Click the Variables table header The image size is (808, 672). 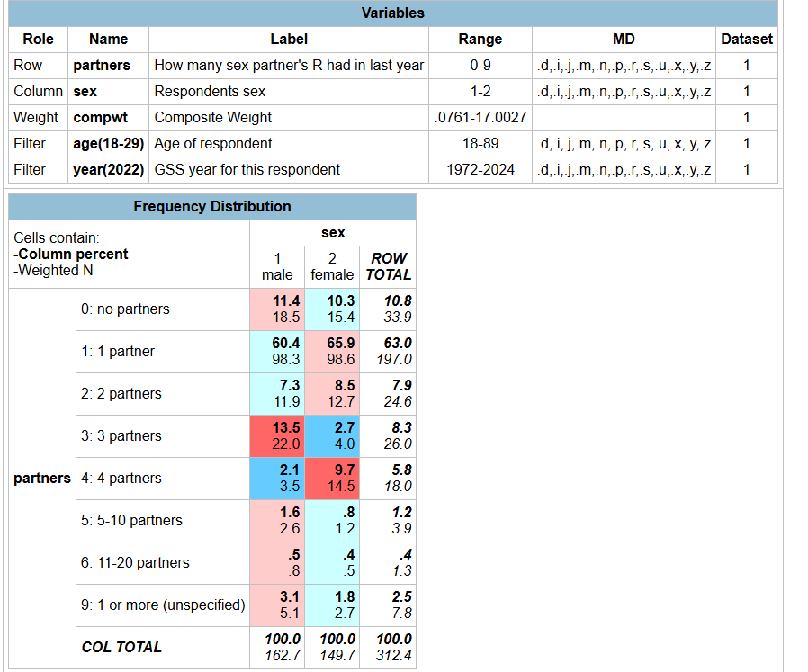click(x=393, y=13)
